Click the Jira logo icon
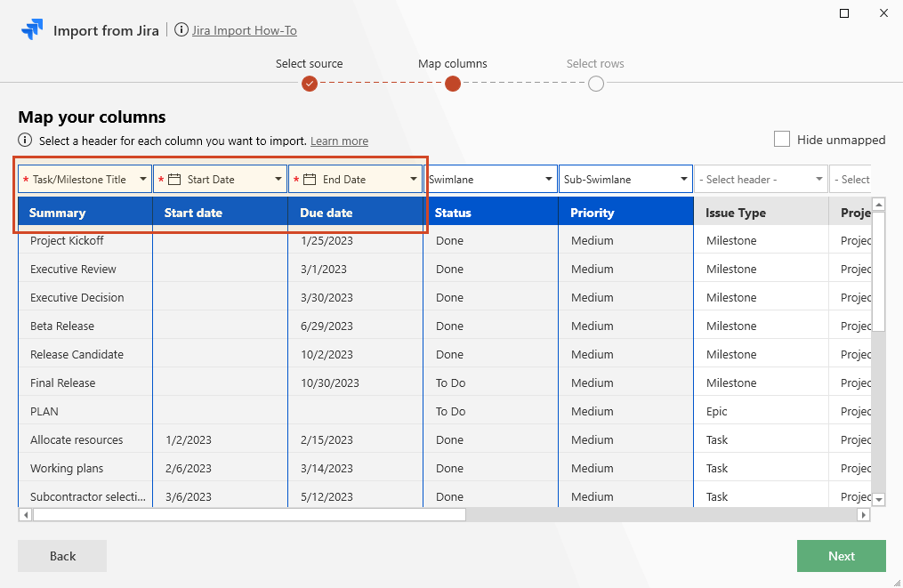This screenshot has height=588, width=903. click(33, 29)
